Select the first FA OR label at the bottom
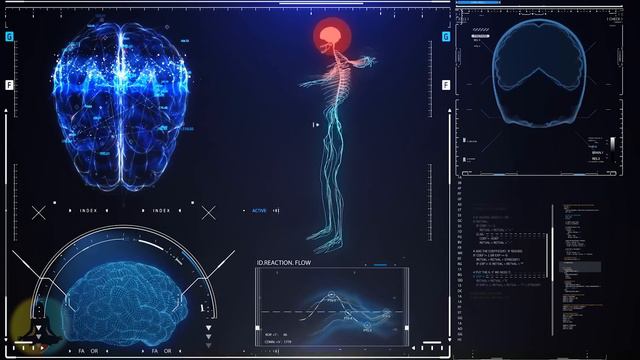Screen dimensions: 640x360 pos(88,351)
